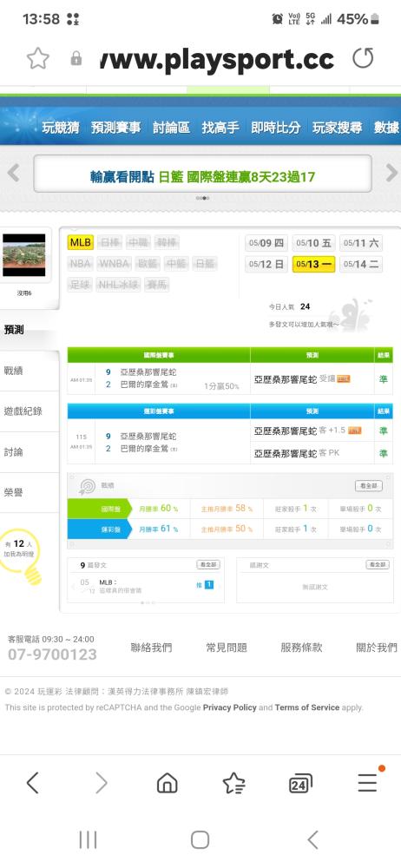Go back with the browser back arrow
Image resolution: width=401 pixels, height=868 pixels.
click(33, 783)
